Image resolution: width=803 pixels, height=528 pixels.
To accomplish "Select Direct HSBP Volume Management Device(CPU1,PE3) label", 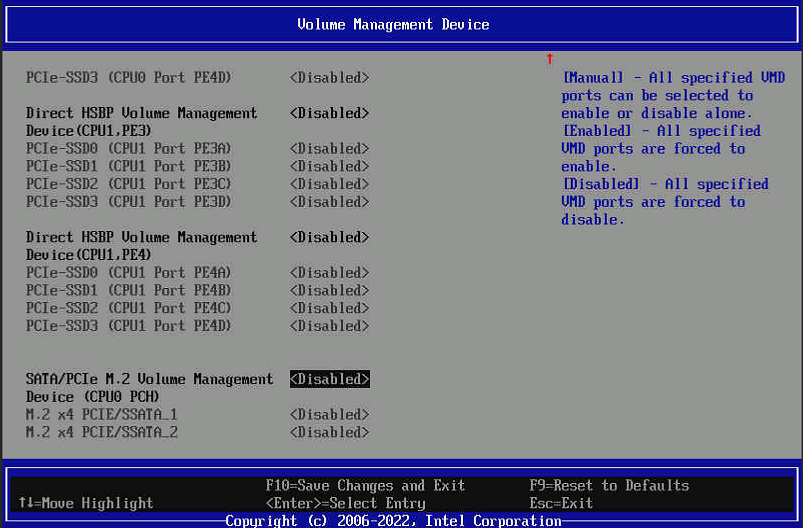I will (x=141, y=122).
